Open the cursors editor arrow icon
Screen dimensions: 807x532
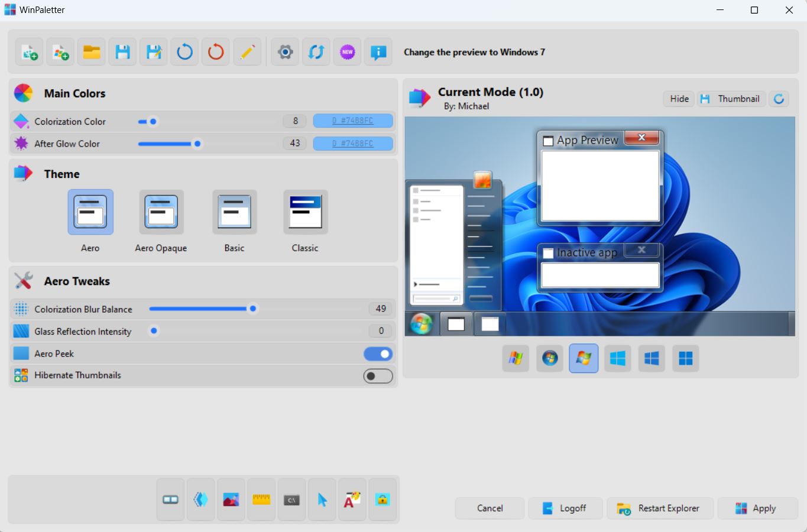[322, 500]
